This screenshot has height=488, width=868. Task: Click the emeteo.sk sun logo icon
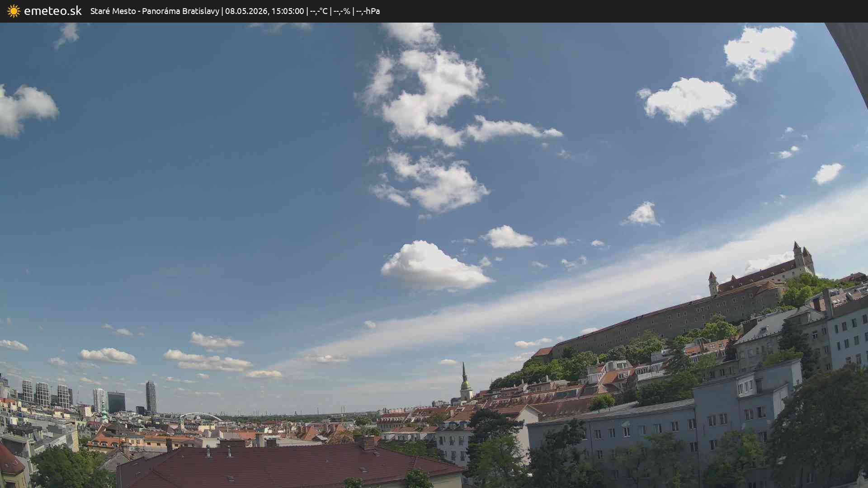tap(14, 11)
